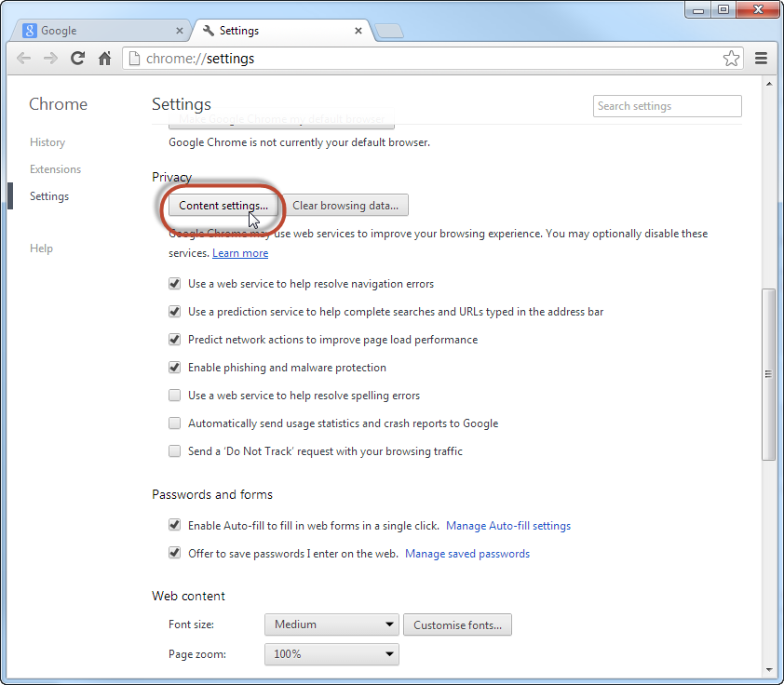
Task: Open a new tab
Action: pos(389,31)
